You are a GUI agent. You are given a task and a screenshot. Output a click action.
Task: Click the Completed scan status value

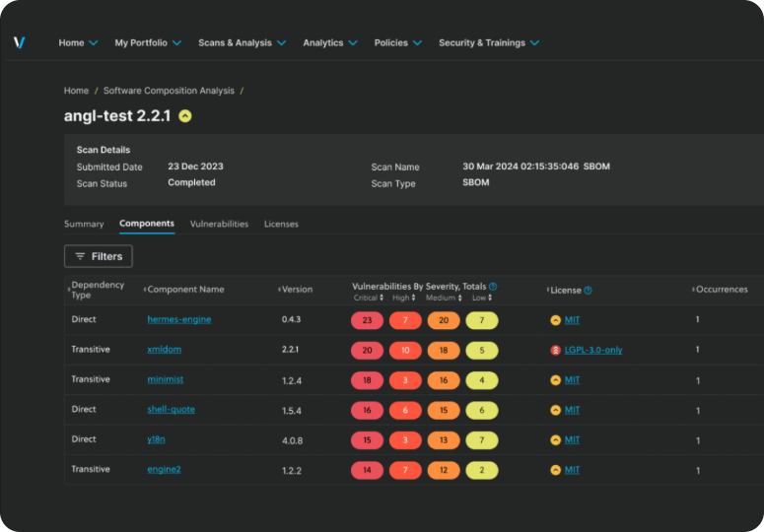pyautogui.click(x=191, y=182)
